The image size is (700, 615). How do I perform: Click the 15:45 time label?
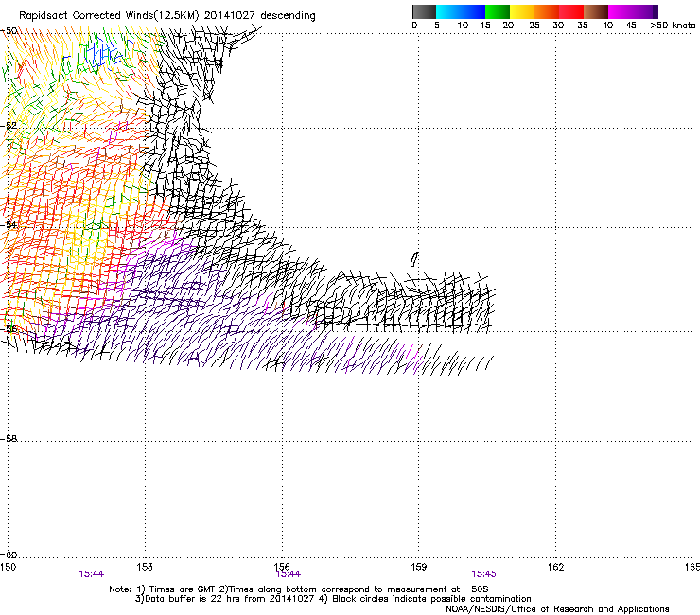(484, 574)
